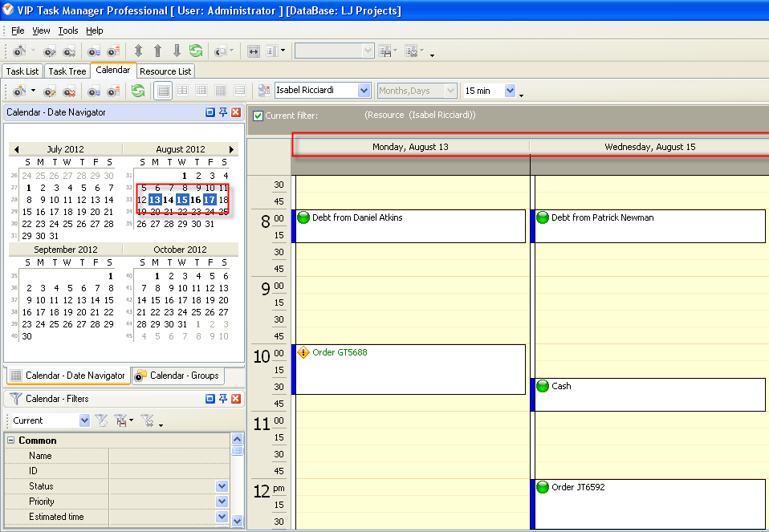Click the Delete Task icon in the Calendar toolbar
Image resolution: width=769 pixels, height=532 pixels.
[70, 91]
